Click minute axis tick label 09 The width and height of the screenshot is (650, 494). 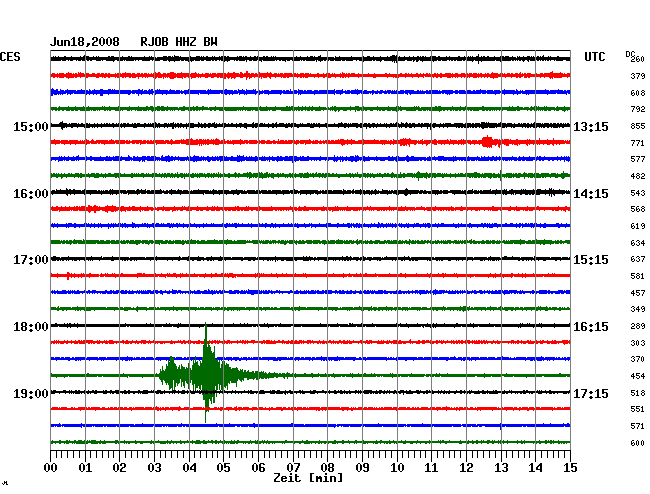[362, 468]
